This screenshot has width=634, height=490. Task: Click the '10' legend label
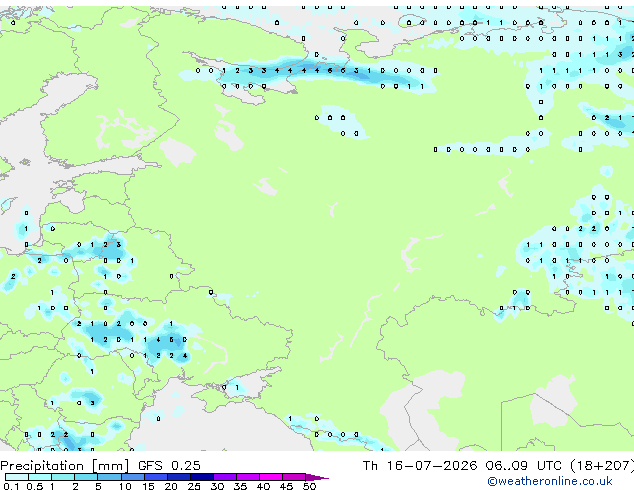coord(125,486)
